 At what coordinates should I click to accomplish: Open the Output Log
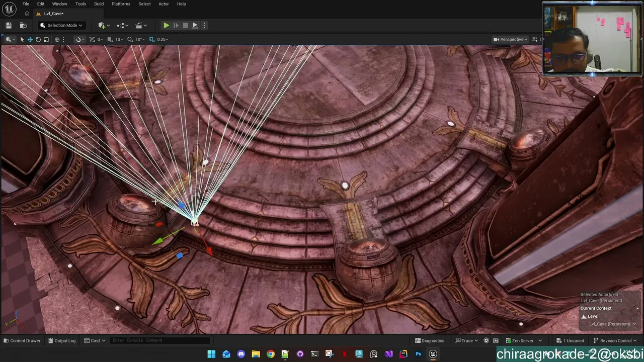click(62, 340)
